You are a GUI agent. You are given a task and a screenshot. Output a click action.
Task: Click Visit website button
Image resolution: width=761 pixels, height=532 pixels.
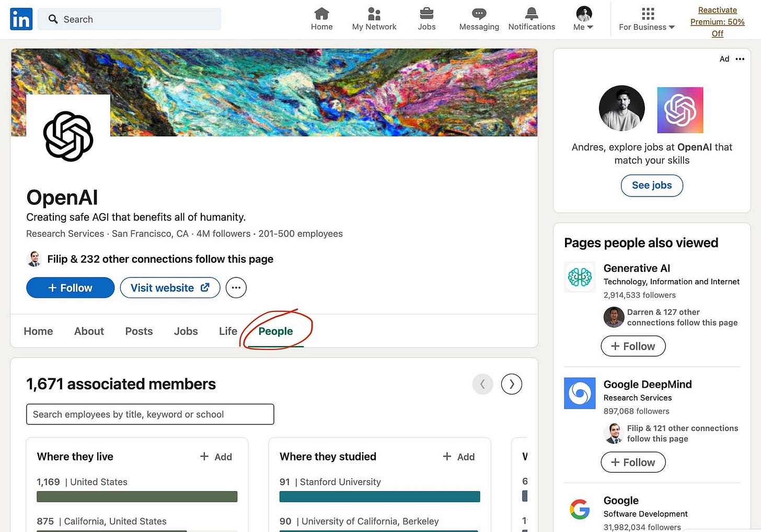(x=170, y=287)
